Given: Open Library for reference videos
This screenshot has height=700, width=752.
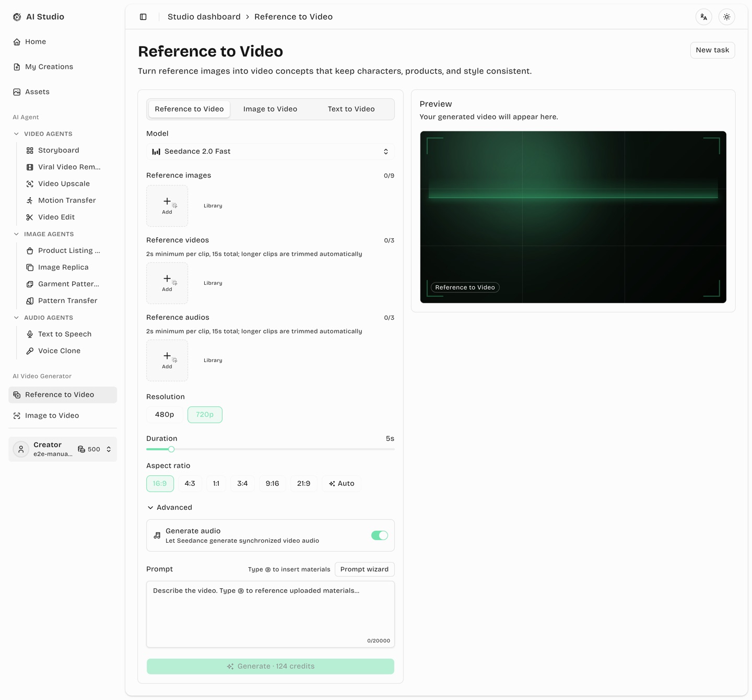Looking at the screenshot, I should tap(213, 283).
